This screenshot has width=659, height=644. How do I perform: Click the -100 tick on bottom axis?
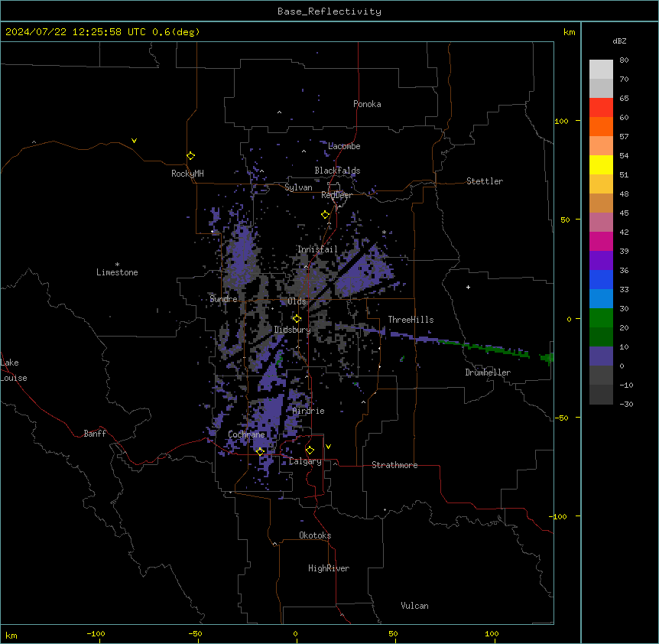point(96,634)
